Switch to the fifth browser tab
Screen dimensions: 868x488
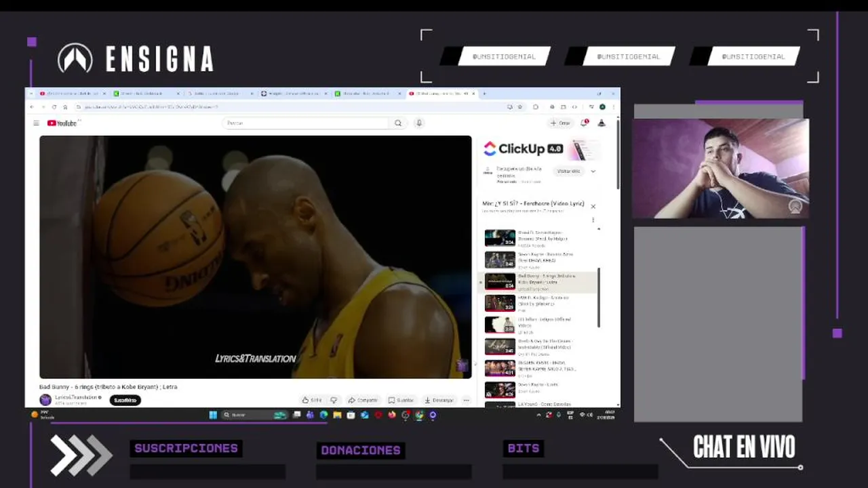(368, 94)
